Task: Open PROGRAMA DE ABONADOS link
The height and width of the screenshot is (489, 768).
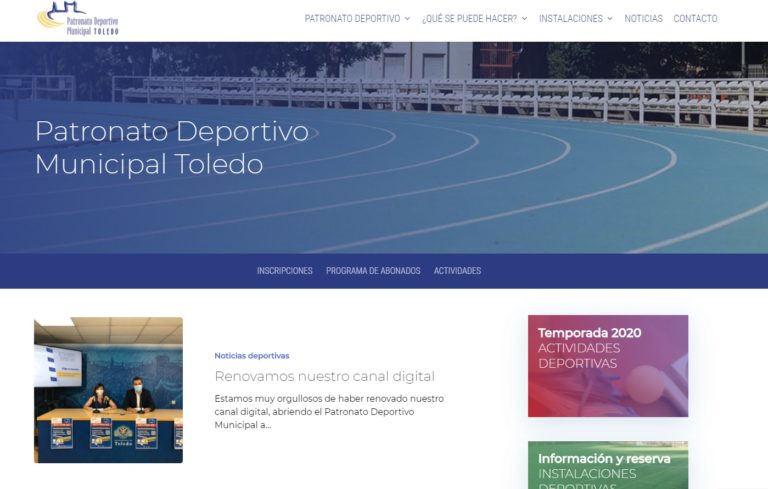Action: point(373,270)
